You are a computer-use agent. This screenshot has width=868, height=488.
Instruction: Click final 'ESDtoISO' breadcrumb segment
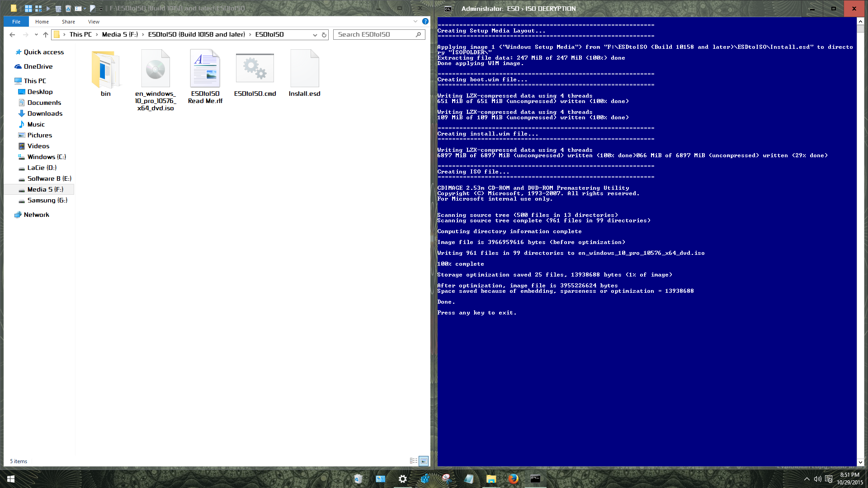pos(269,34)
